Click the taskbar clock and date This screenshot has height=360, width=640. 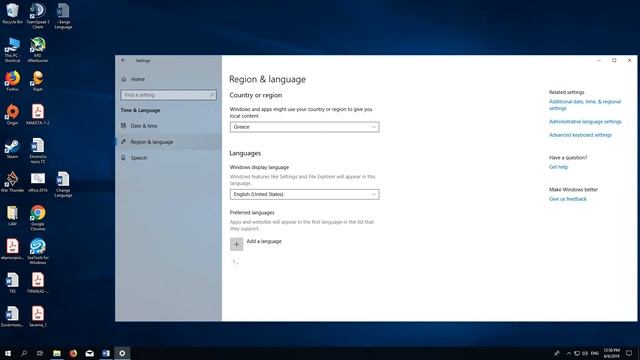pos(611,353)
